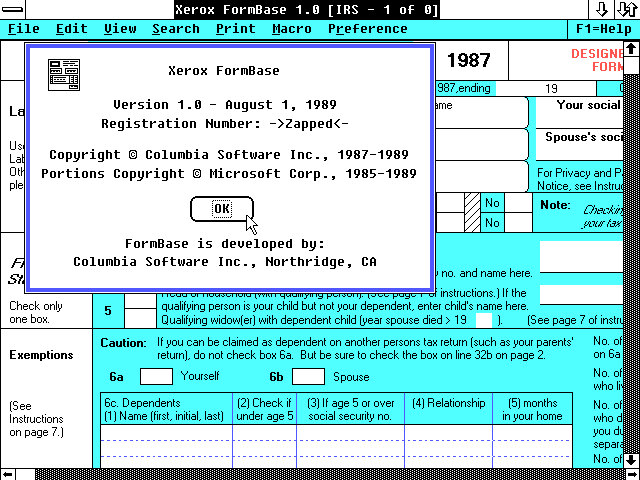Open the Preference menu
Viewport: 640px width, 480px height.
[x=368, y=29]
